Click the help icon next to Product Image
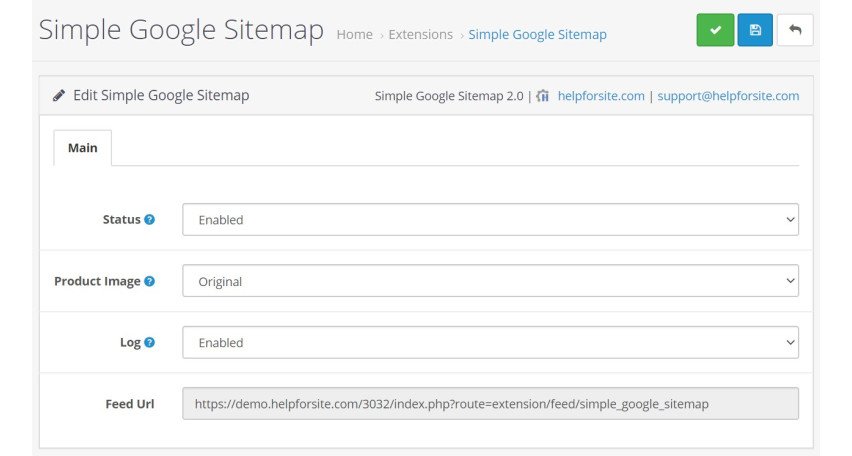The height and width of the screenshot is (456, 852). [x=149, y=281]
